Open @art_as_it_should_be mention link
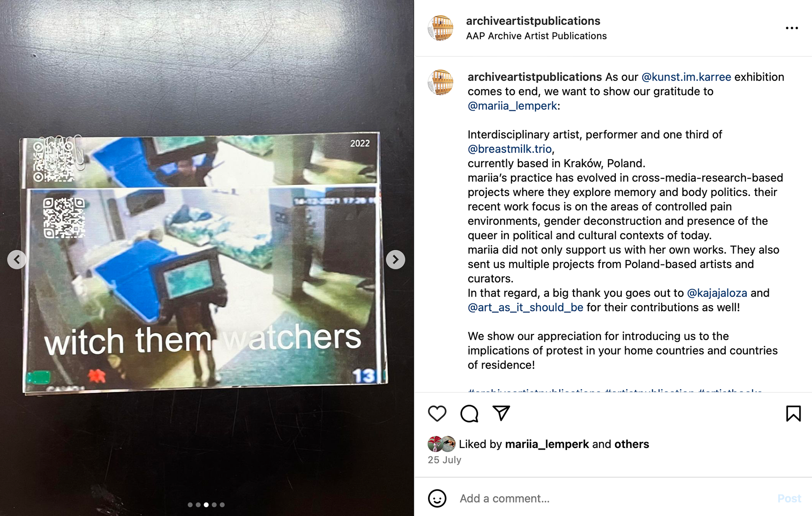The height and width of the screenshot is (516, 812). pyautogui.click(x=525, y=307)
